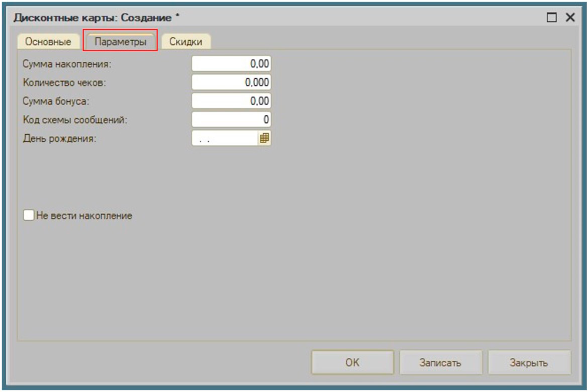
Task: Click the Код схемы сообщений text label
Action: 75,120
